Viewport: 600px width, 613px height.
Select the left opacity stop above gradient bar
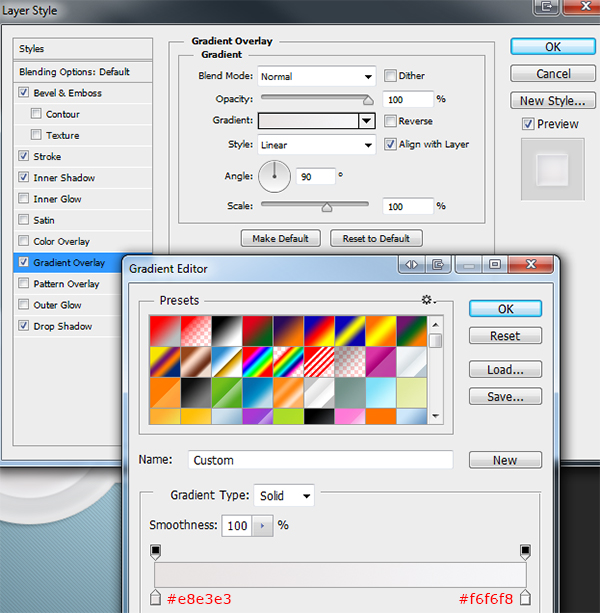(155, 551)
